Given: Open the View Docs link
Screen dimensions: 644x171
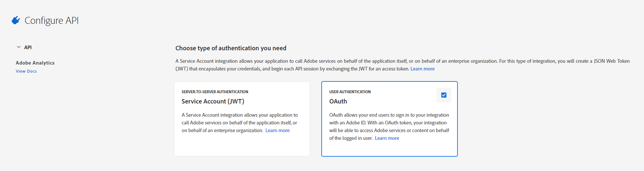Looking at the screenshot, I should pos(26,71).
